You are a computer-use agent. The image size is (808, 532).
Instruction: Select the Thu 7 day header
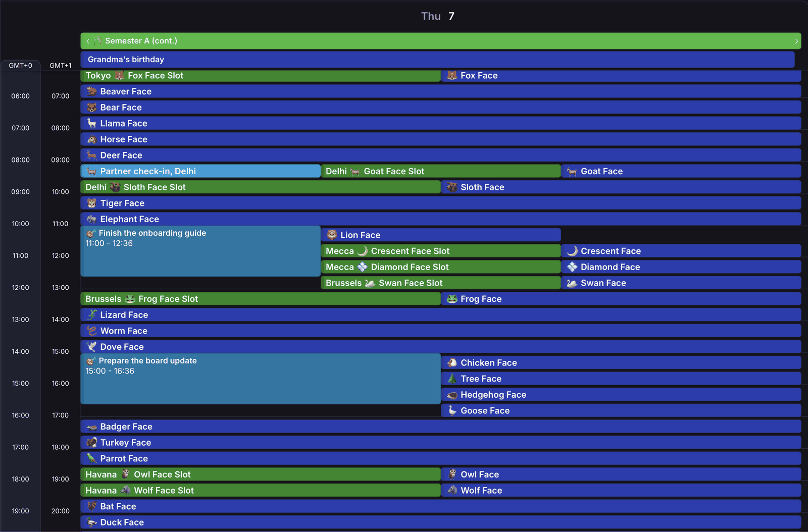pyautogui.click(x=438, y=16)
